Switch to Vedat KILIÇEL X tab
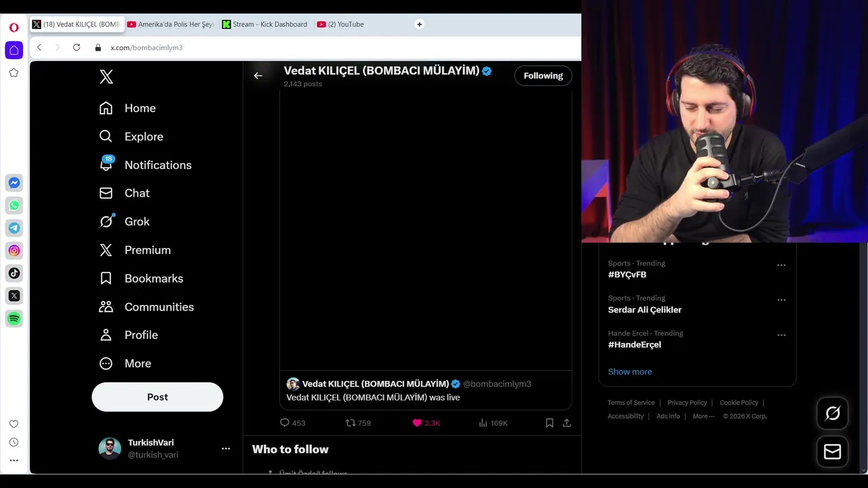This screenshot has height=488, width=868. pyautogui.click(x=77, y=24)
